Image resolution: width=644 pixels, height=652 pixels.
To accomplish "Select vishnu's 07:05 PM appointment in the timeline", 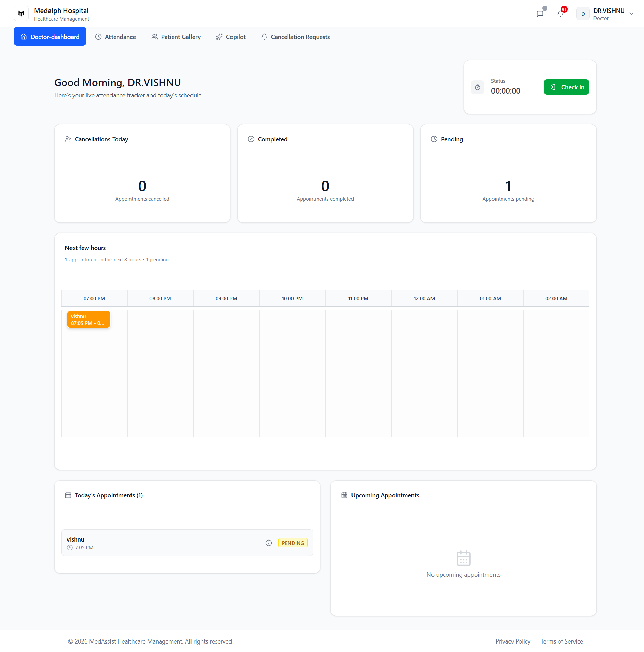I will click(x=88, y=319).
